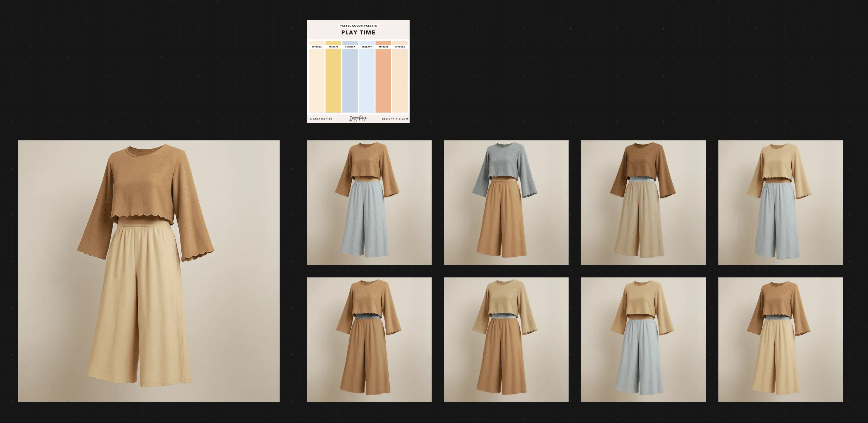Image resolution: width=868 pixels, height=423 pixels.
Task: Click the PLAY TIME palette title
Action: click(358, 33)
